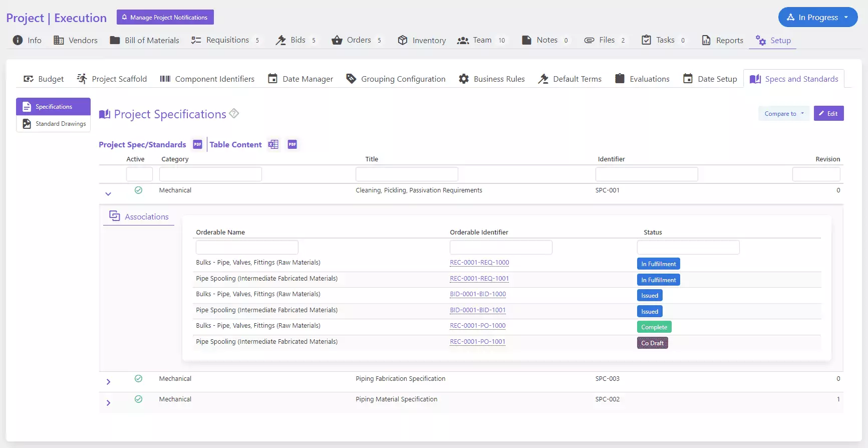Image resolution: width=868 pixels, height=448 pixels.
Task: Toggle active check for SPC-001 row
Action: (139, 190)
